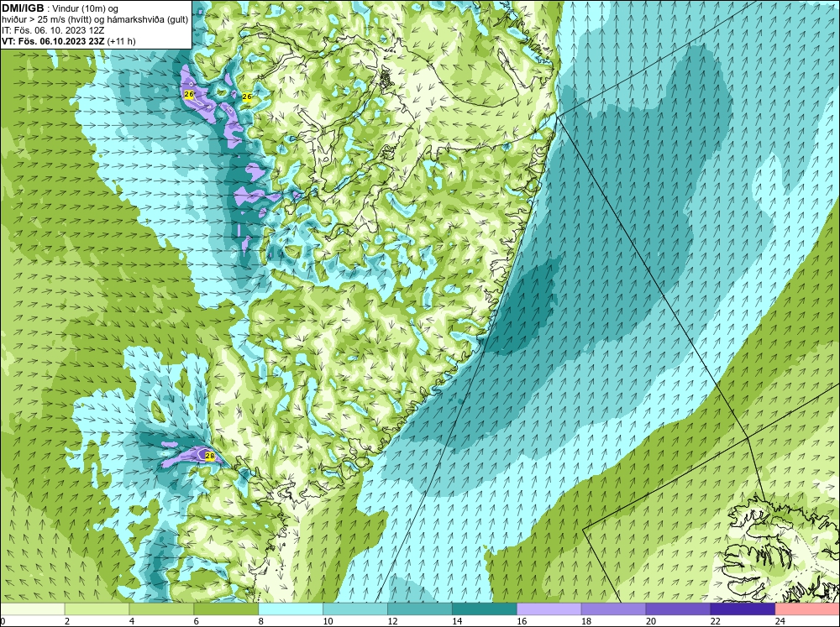Click the legend scale number 0
The height and width of the screenshot is (627, 840).
pyautogui.click(x=3, y=621)
